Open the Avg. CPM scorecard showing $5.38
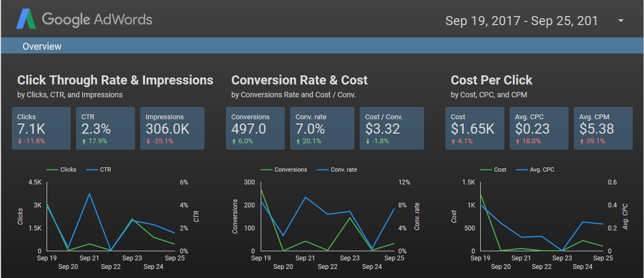 pyautogui.click(x=603, y=128)
